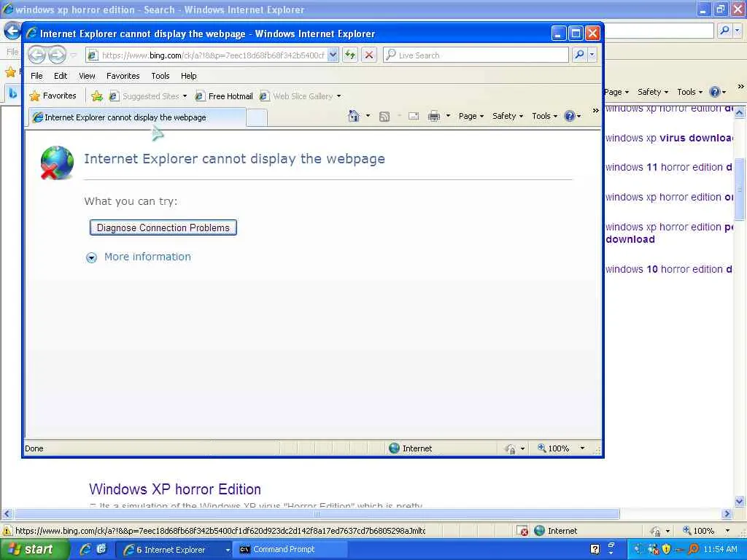This screenshot has height=560, width=747.
Task: Click the horizontal scrollbar right arrow in background window
Action: tap(727, 514)
